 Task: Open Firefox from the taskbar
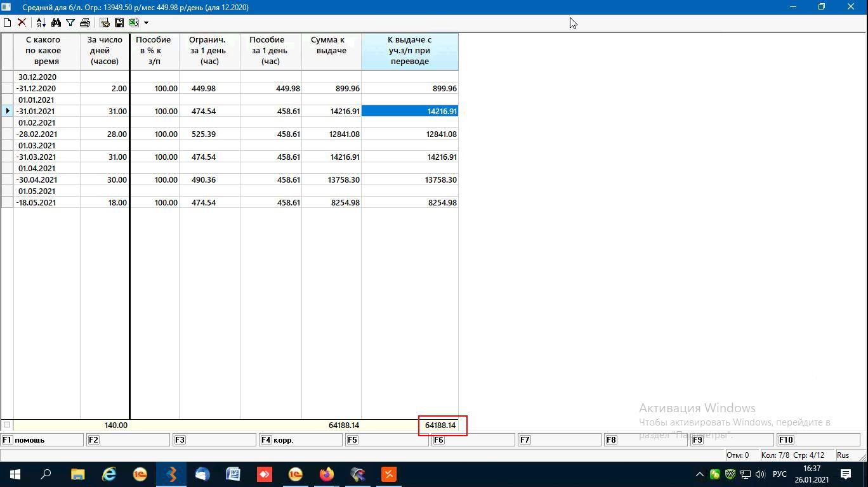click(327, 474)
